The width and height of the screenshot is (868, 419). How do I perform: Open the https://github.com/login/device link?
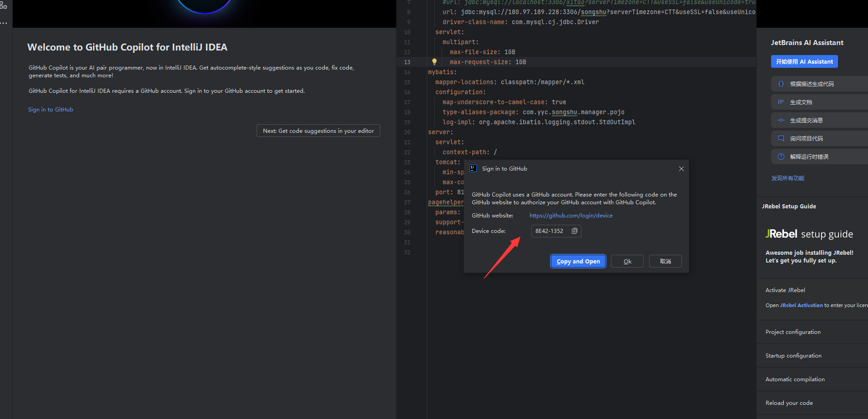tap(571, 216)
